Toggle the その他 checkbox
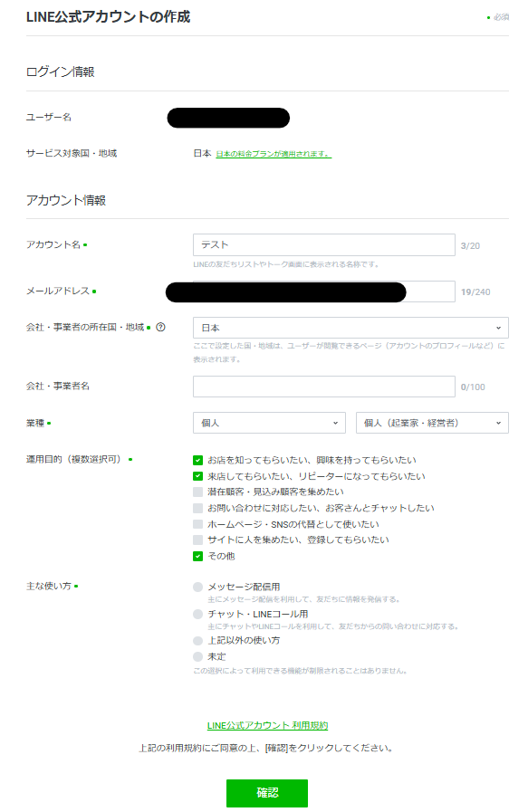This screenshot has height=812, width=528. 197,556
